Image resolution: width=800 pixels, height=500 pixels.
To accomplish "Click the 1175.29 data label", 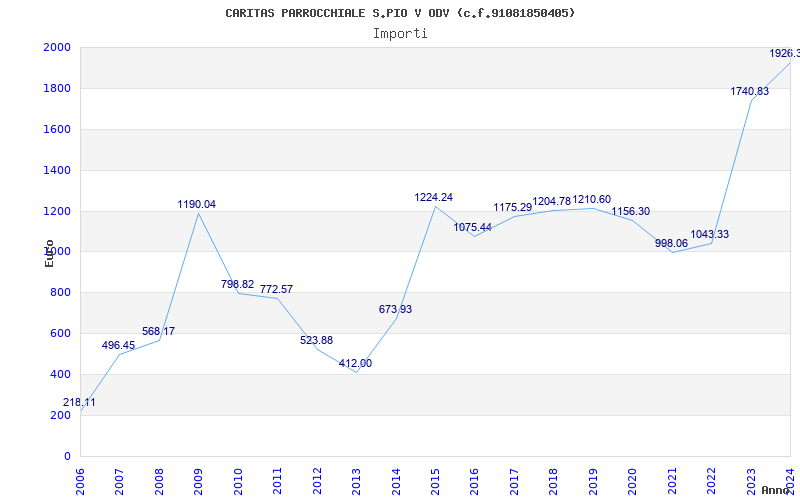I will point(513,208).
